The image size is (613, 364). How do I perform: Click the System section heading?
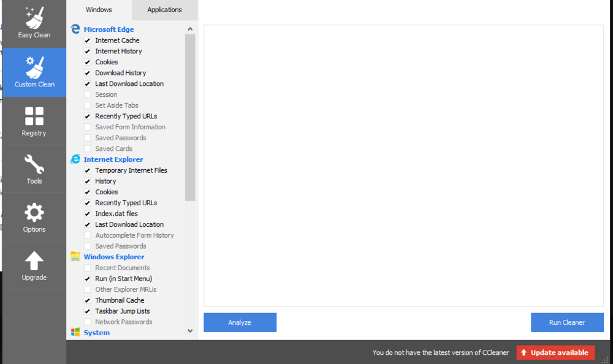tap(97, 333)
